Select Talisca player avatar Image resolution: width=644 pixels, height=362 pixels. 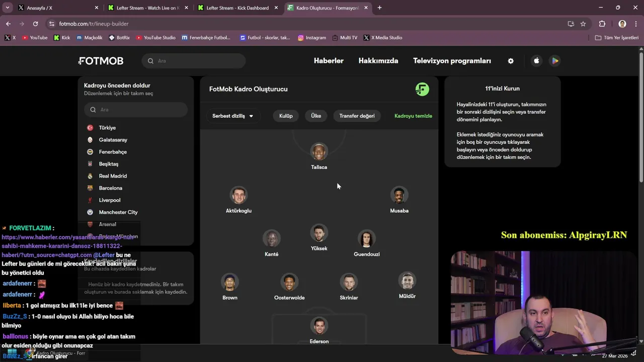[319, 151]
